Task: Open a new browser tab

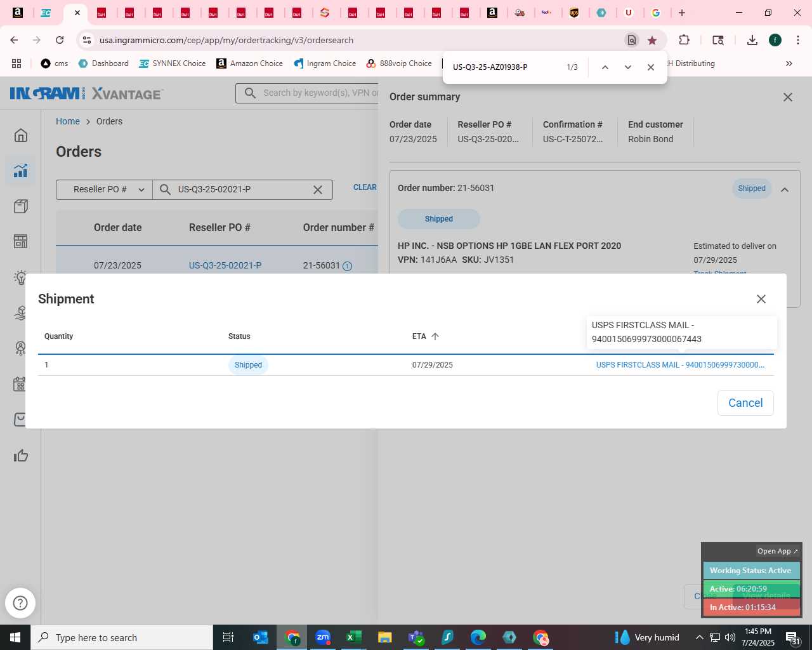Action: point(682,13)
